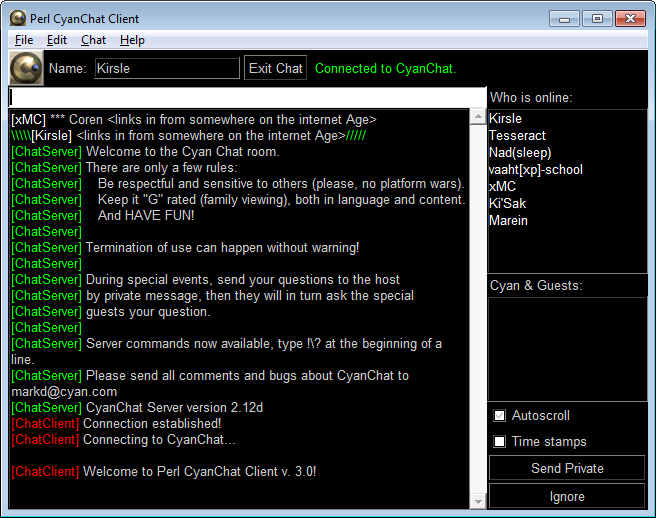Enable the Time stamps checkbox

coord(500,441)
